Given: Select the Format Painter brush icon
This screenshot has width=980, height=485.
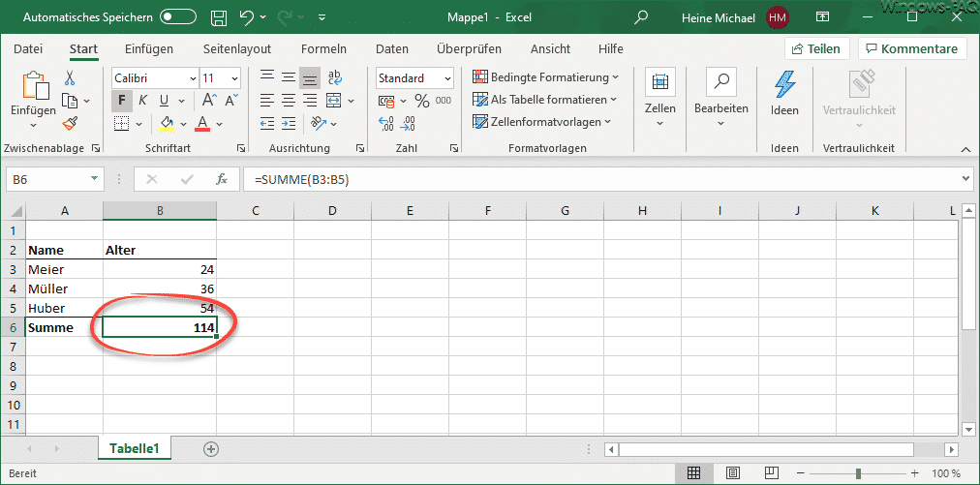Looking at the screenshot, I should (x=70, y=123).
